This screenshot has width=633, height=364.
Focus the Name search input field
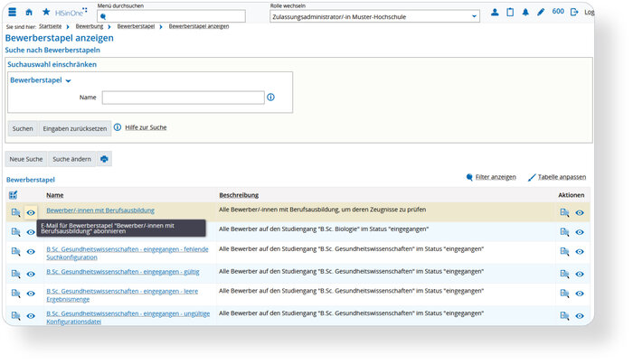[184, 98]
